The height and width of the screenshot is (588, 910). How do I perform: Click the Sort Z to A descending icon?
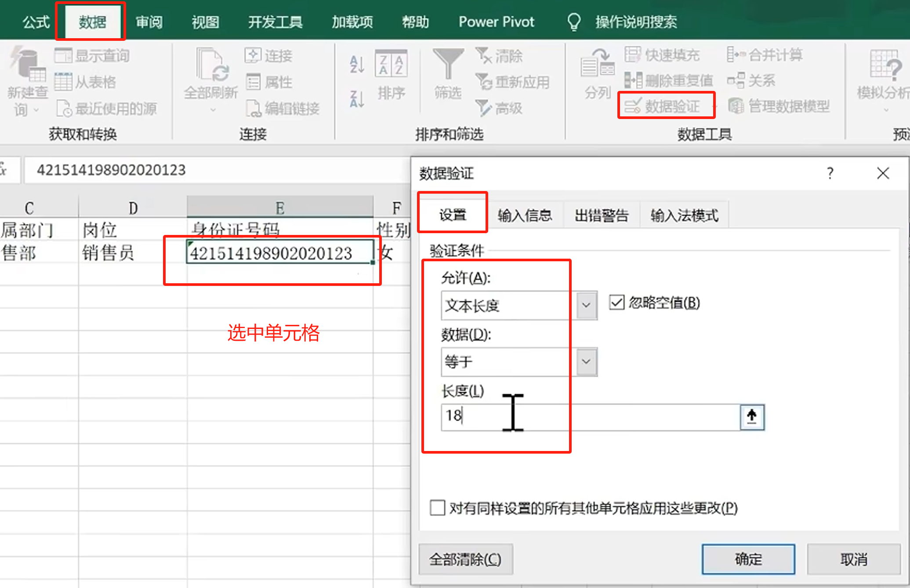click(x=357, y=98)
